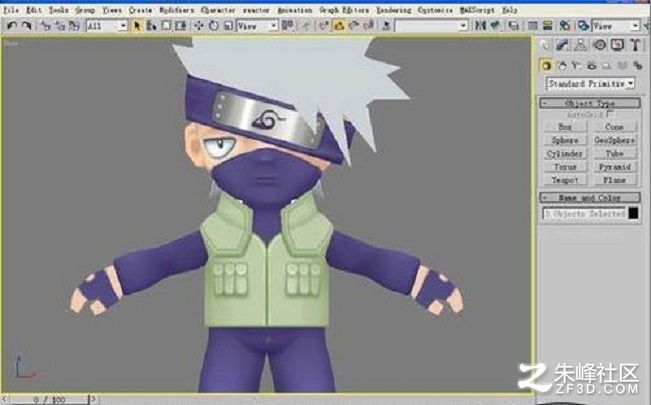Click the Redo arrow icon
This screenshot has height=405, width=651.
tap(27, 26)
